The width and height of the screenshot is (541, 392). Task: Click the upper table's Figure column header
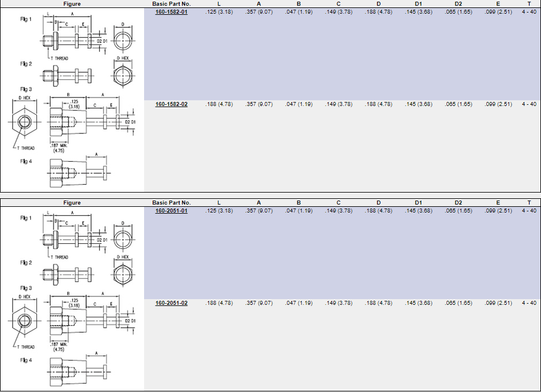click(72, 3)
